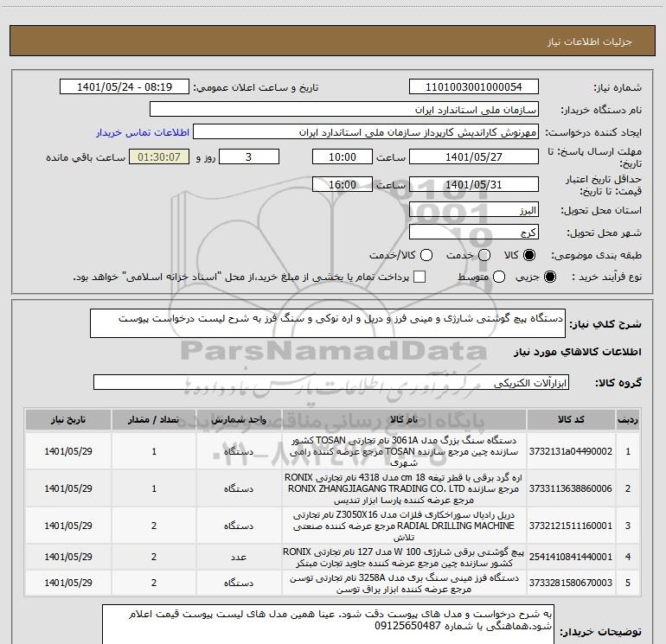Click the price validity time 16:00
Image resolution: width=666 pixels, height=644 pixels.
343,185
